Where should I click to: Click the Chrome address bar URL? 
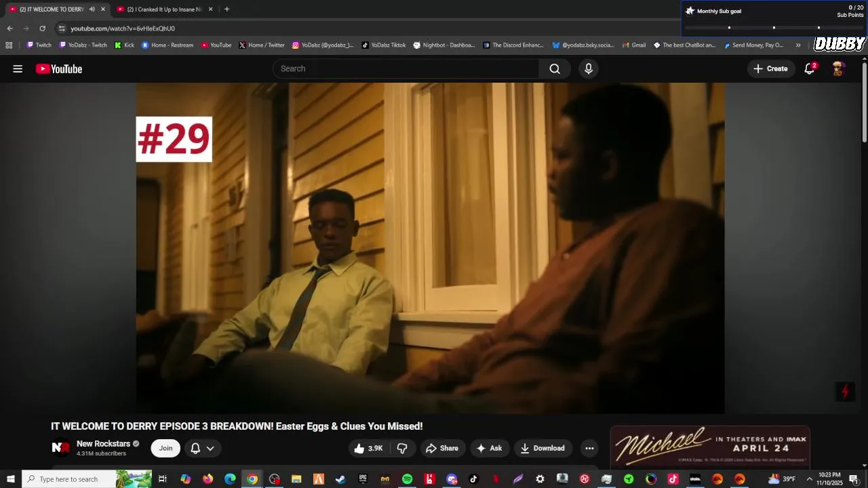click(123, 28)
